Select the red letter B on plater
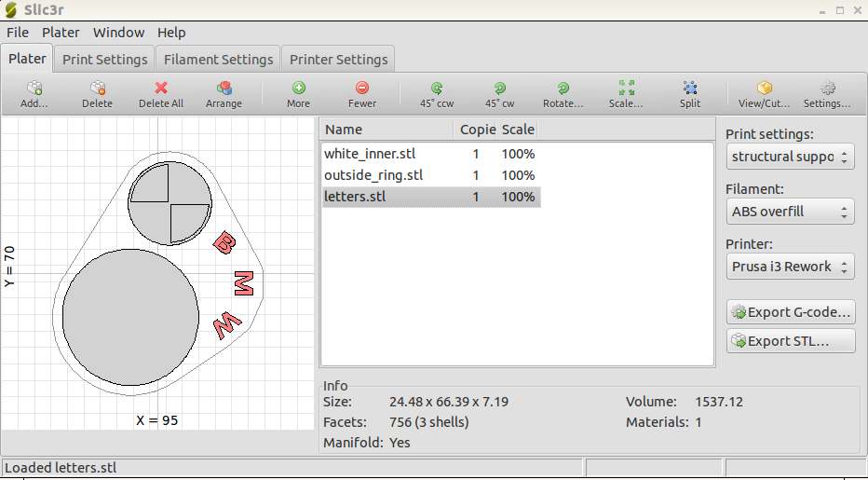The image size is (868, 480). click(224, 242)
